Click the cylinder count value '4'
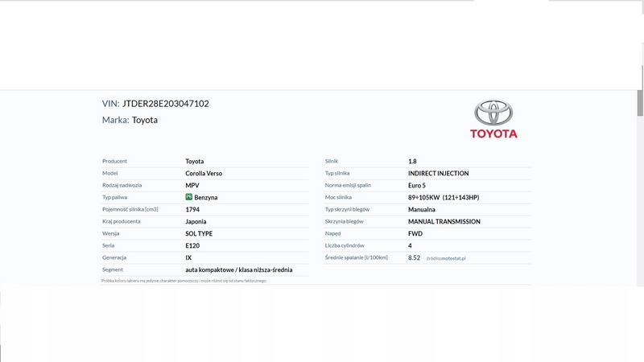 (410, 245)
